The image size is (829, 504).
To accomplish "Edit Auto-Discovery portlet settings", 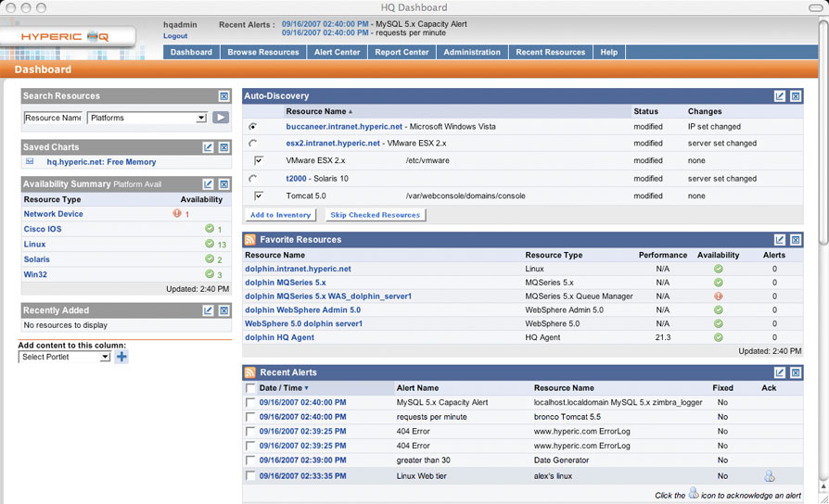I will [780, 96].
